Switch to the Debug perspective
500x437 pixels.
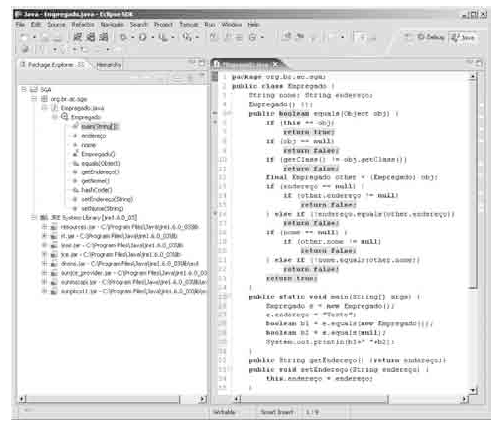[430, 37]
